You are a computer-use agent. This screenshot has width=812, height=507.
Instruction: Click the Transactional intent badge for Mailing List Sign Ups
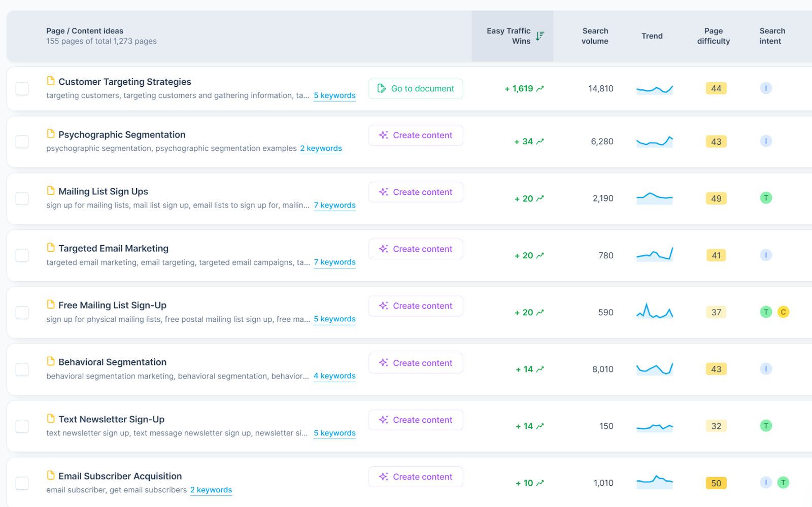coord(766,198)
